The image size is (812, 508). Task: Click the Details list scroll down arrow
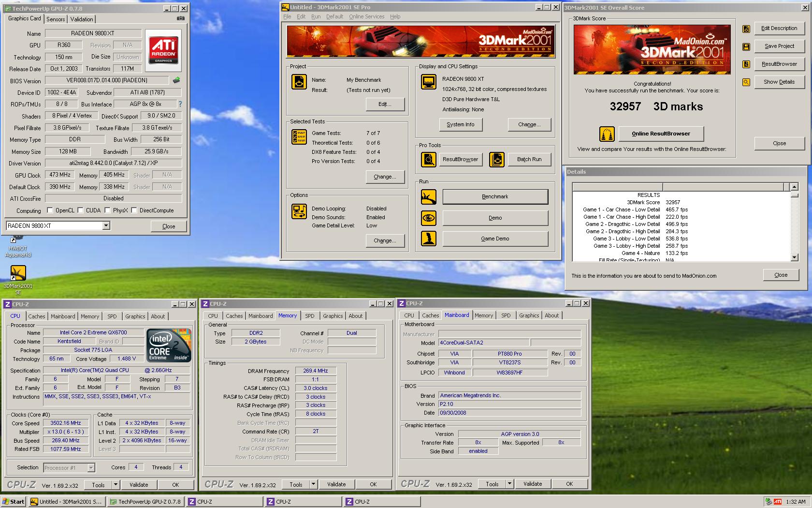coord(794,257)
